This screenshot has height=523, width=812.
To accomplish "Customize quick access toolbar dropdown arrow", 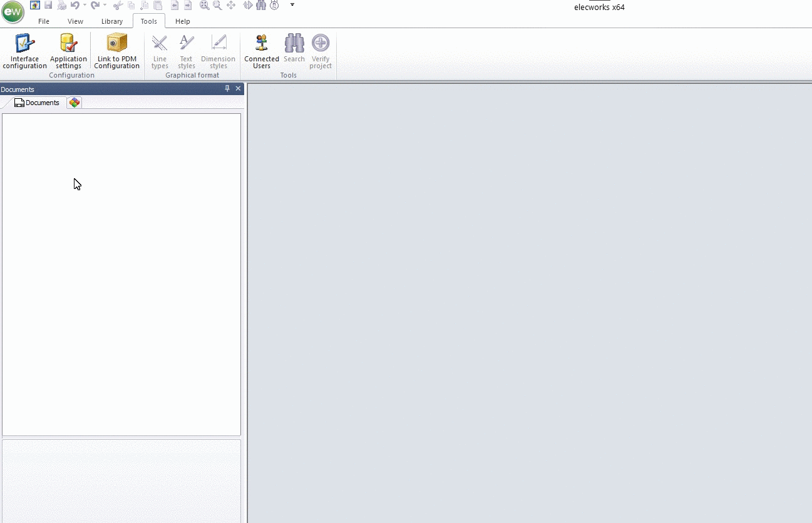I will click(292, 4).
